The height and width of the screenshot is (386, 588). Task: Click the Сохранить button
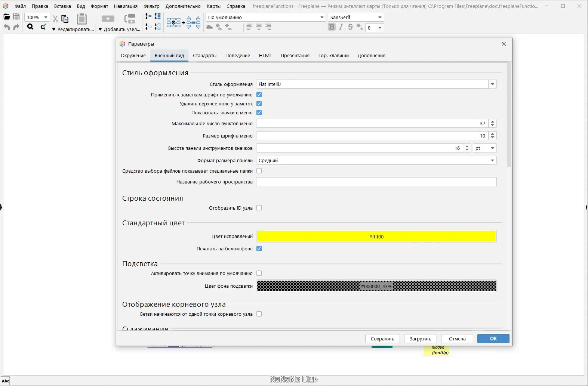click(x=382, y=339)
